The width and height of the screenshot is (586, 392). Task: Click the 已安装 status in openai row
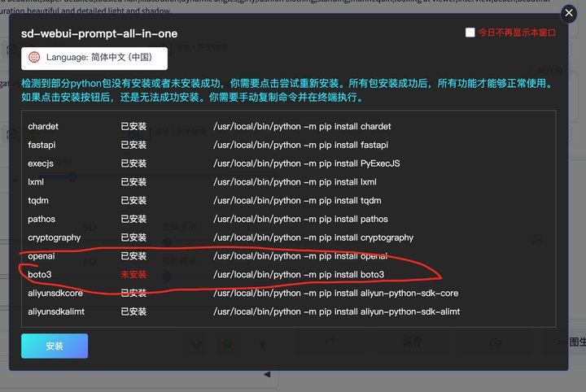click(x=133, y=256)
